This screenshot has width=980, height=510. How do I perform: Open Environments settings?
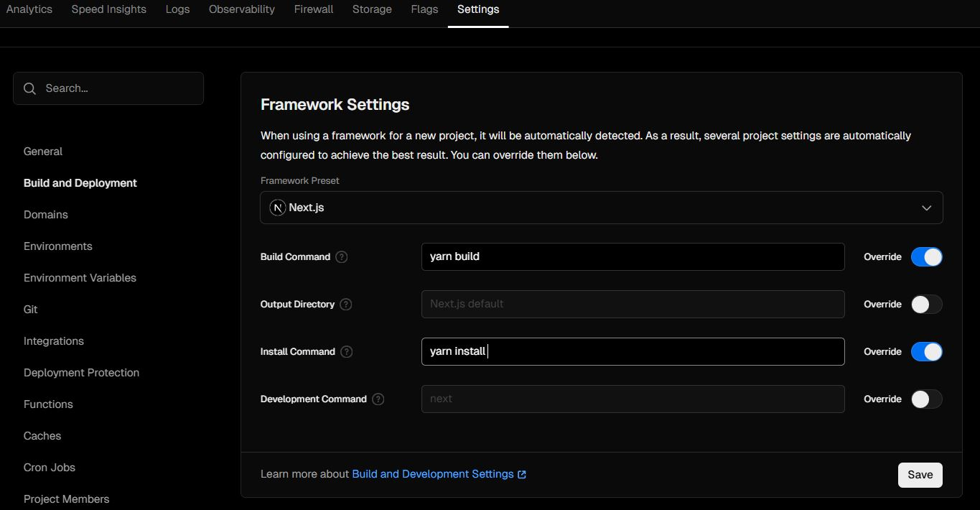(x=58, y=246)
